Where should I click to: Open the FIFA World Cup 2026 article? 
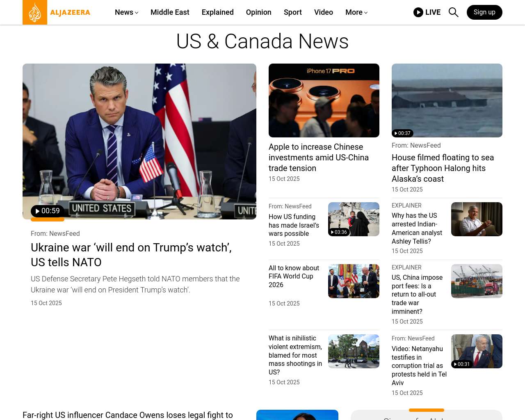coord(294,276)
